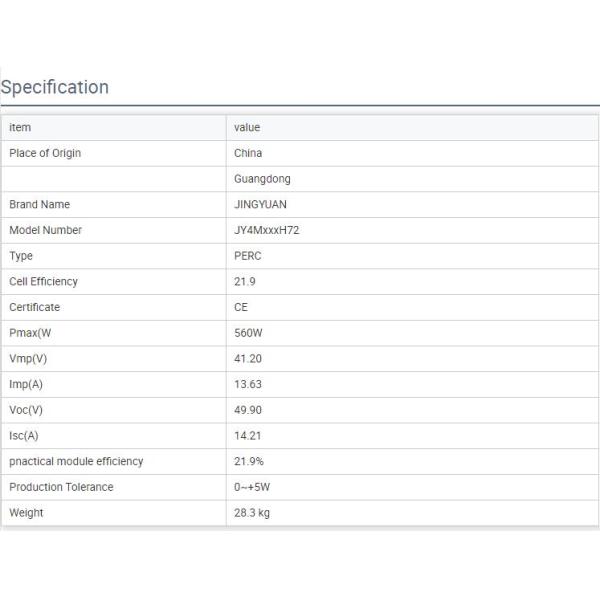Select the JINGYUAN brand value
The width and height of the screenshot is (600, 600).
260,204
